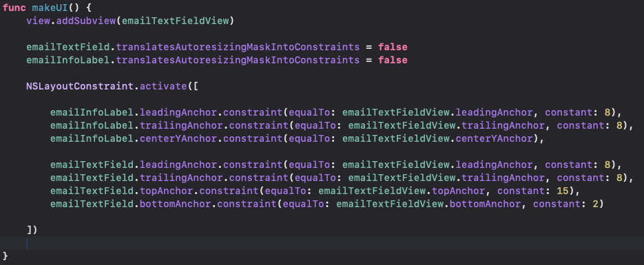Click the function's final closing brace
644x265 pixels.
[x=6, y=256]
